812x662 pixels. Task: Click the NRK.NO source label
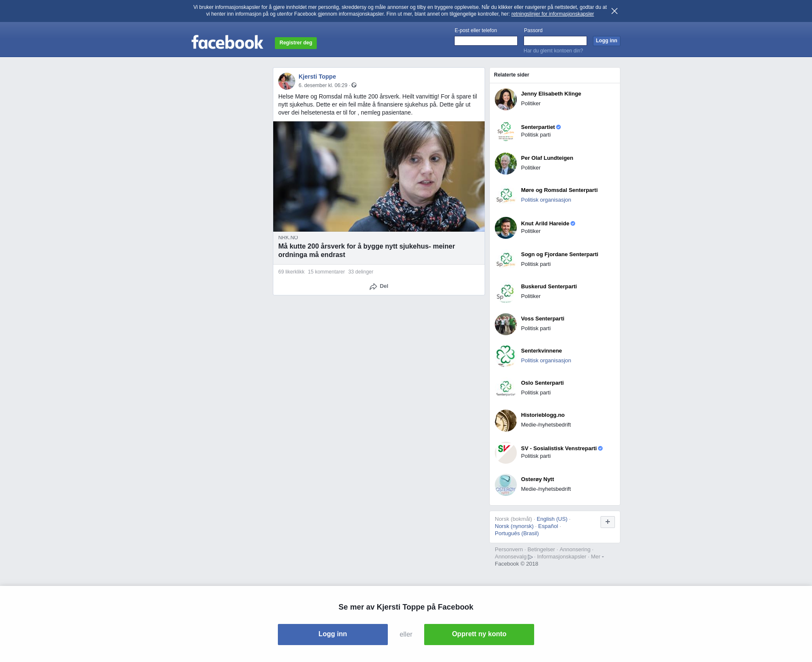click(288, 238)
